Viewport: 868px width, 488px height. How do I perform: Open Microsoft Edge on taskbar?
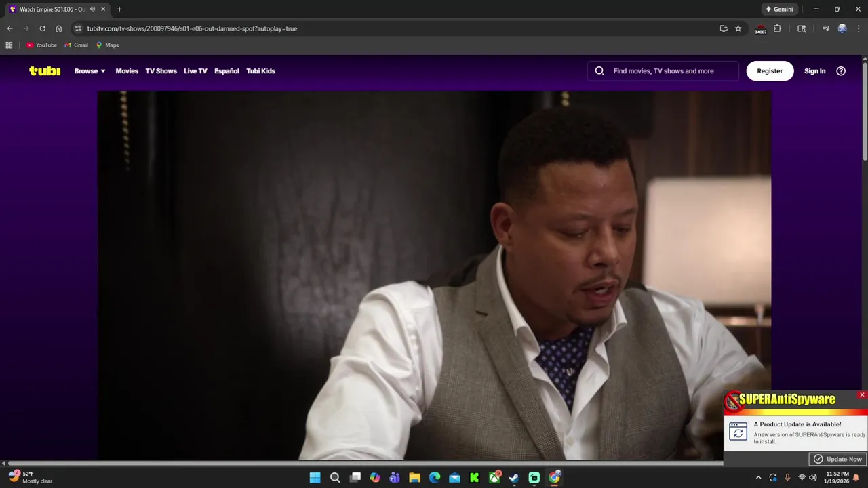coord(435,478)
